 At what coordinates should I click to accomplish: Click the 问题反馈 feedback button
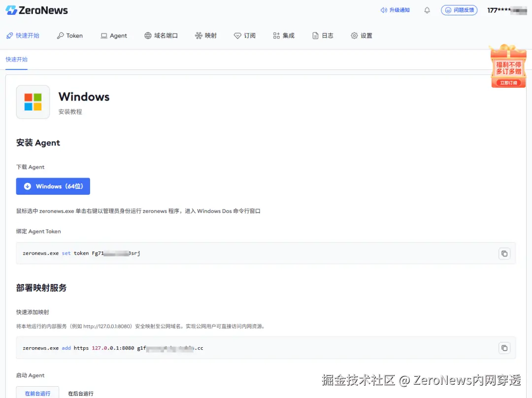[x=459, y=10]
